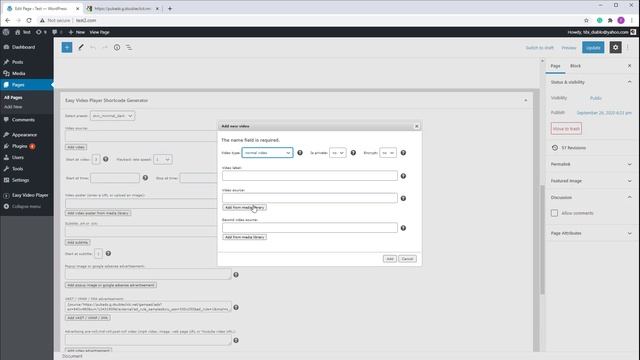Click the Update button
The height and width of the screenshot is (360, 640).
pyautogui.click(x=593, y=47)
